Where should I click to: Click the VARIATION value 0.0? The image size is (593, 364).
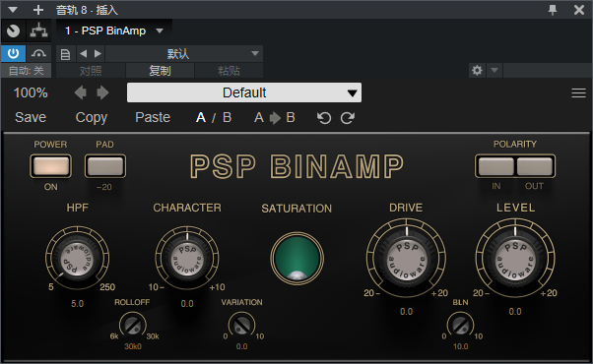241,346
